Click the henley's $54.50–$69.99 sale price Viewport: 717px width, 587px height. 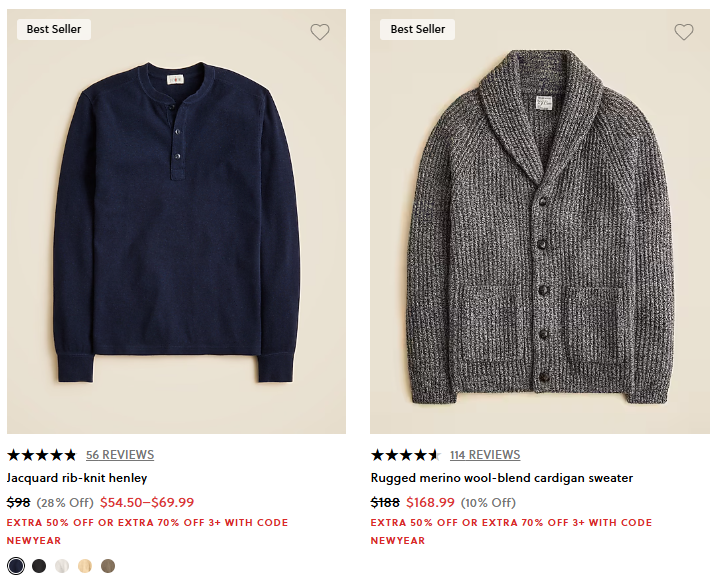(x=147, y=502)
